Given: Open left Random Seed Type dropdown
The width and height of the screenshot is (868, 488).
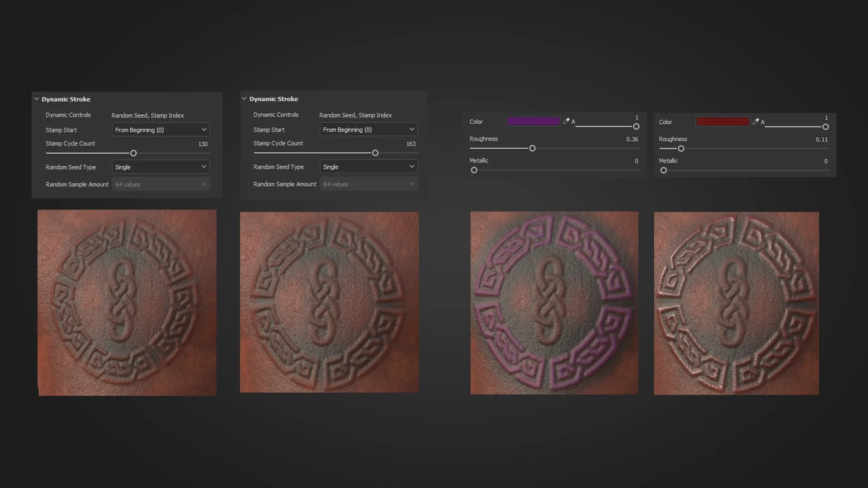Looking at the screenshot, I should (160, 167).
